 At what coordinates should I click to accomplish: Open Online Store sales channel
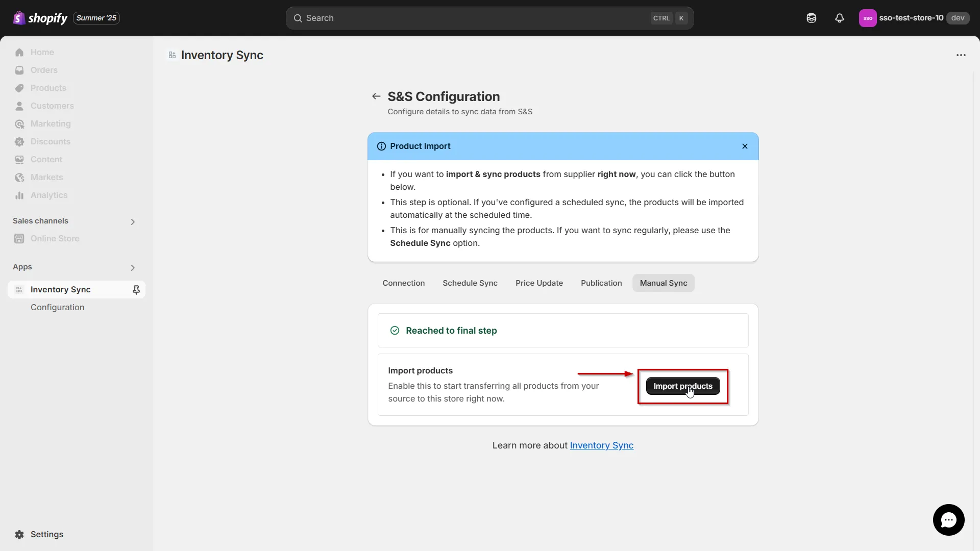(x=55, y=239)
